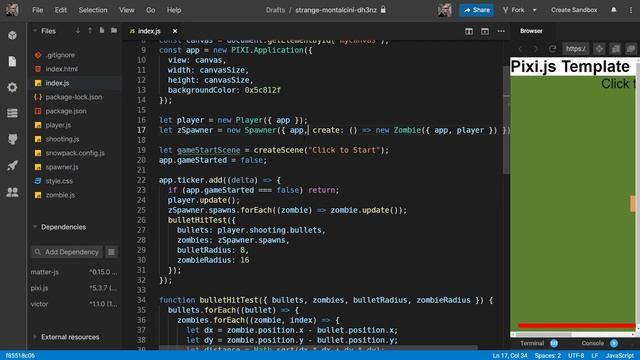
Task: Click sandbox name strange-montalcini-dh3nz
Action: pos(336,10)
